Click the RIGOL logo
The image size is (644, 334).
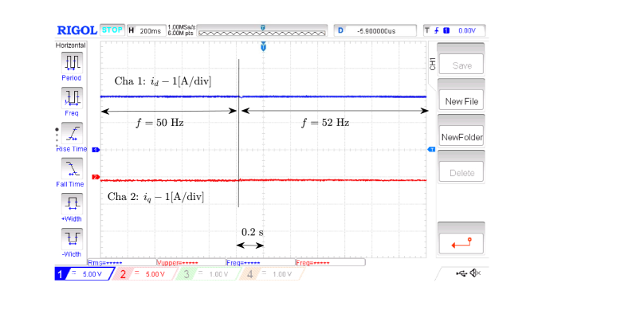click(77, 30)
